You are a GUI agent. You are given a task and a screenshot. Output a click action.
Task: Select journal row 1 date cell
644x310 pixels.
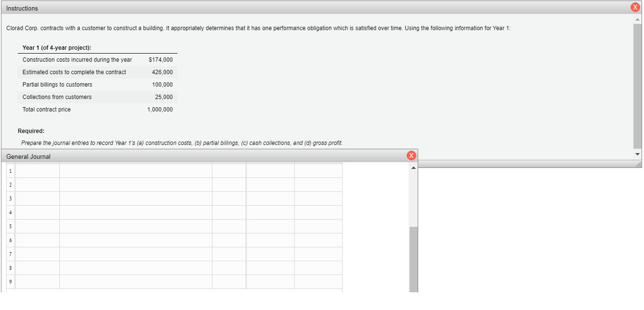click(38, 171)
